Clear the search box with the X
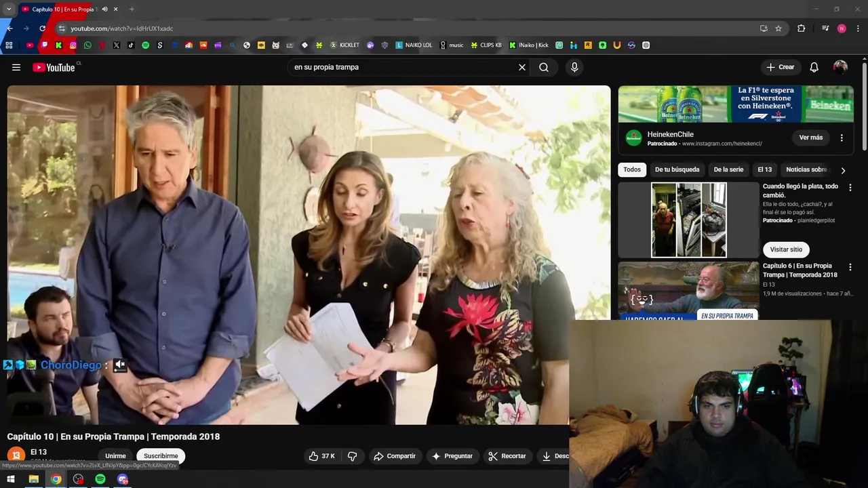Image resolution: width=868 pixels, height=488 pixels. click(x=522, y=67)
